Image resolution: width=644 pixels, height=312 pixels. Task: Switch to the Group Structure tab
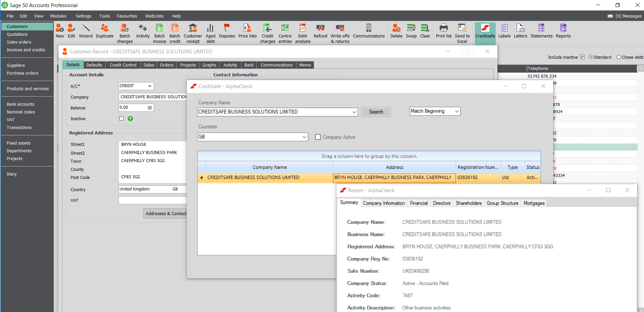pos(503,203)
